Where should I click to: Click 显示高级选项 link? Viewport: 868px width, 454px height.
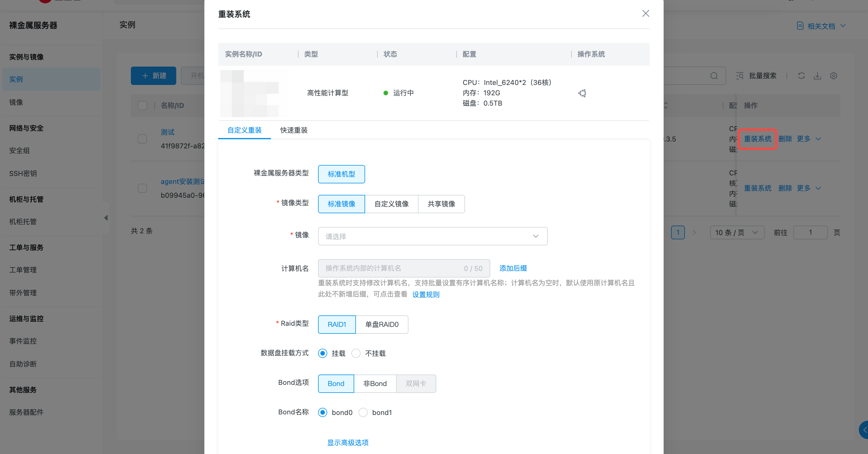click(348, 443)
